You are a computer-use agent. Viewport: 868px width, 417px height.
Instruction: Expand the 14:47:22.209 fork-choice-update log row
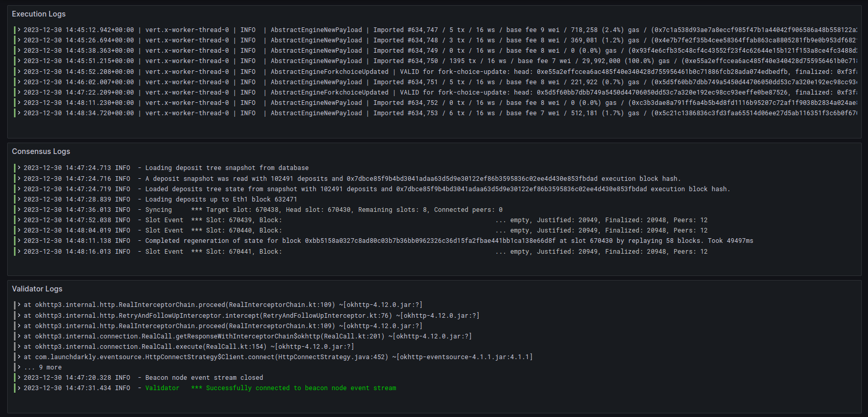coord(19,92)
